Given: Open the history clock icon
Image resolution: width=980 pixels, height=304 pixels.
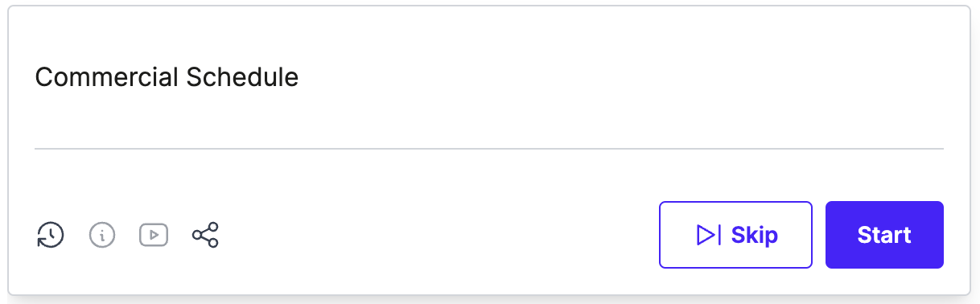Looking at the screenshot, I should pyautogui.click(x=51, y=235).
